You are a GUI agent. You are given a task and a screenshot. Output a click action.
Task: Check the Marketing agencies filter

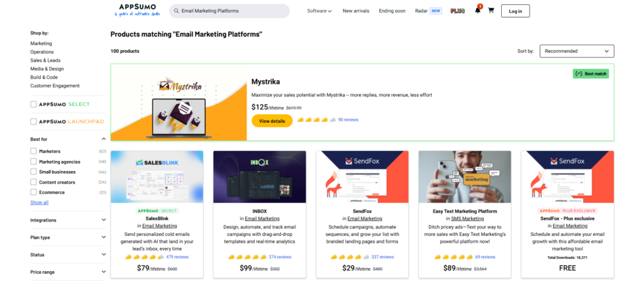click(33, 162)
